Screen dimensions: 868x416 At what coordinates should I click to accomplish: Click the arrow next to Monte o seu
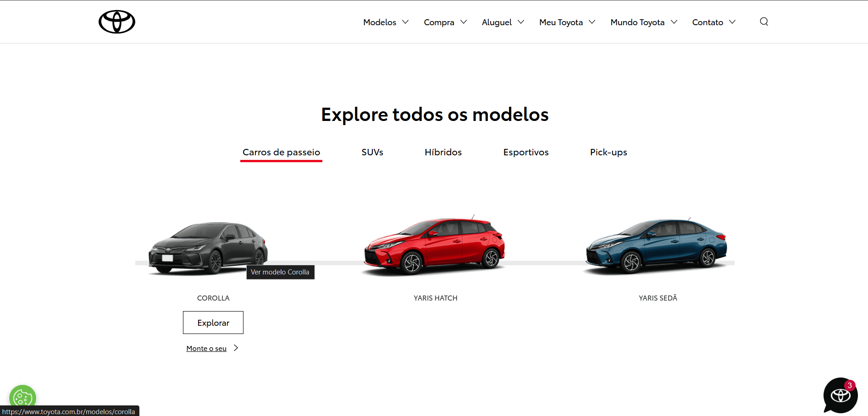click(236, 348)
